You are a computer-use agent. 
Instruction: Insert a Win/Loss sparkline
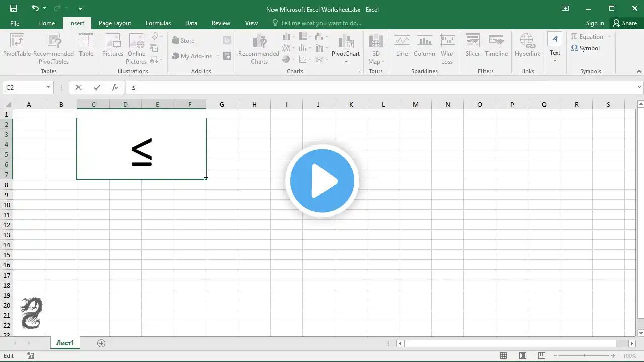tap(447, 49)
